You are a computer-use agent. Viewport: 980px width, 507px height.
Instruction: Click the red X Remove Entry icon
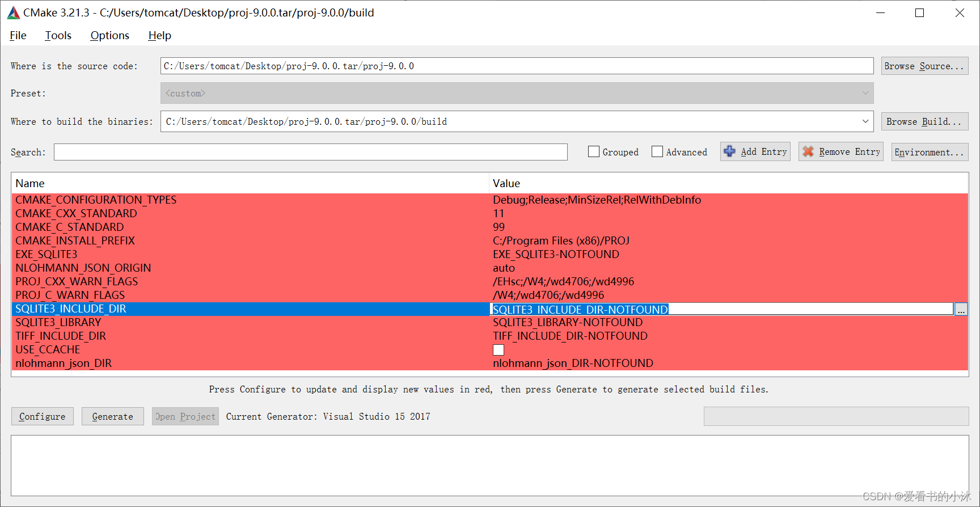(808, 151)
